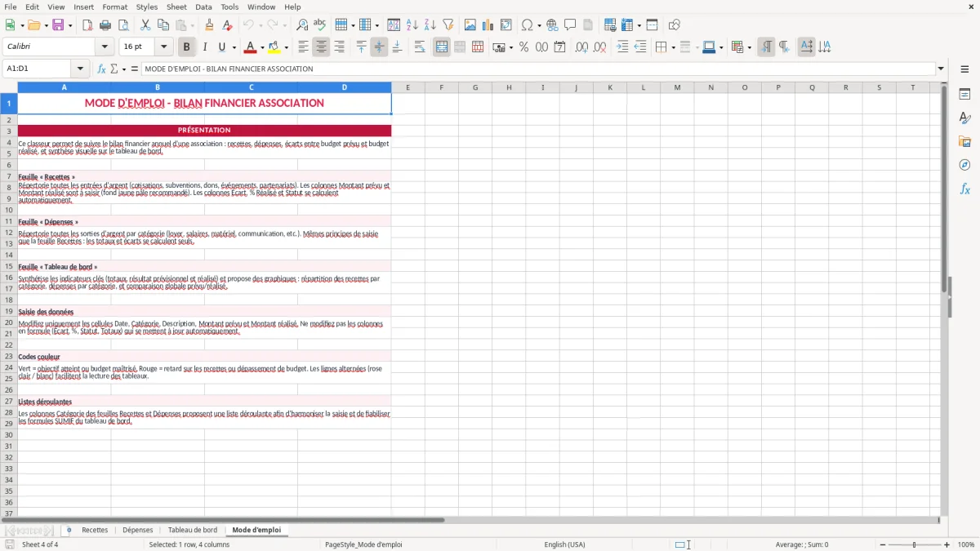Remove a decimal place

pyautogui.click(x=600, y=47)
